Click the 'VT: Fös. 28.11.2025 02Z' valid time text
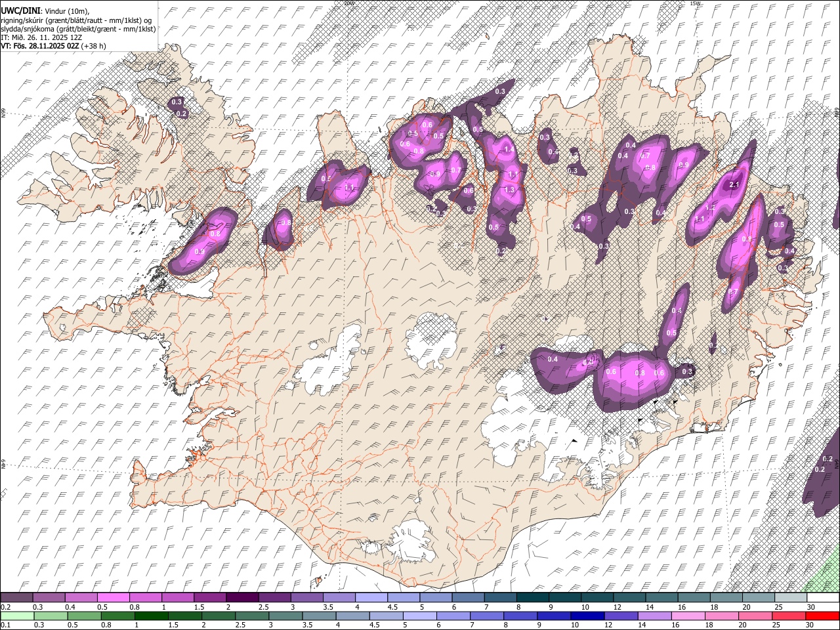Image resolution: width=840 pixels, height=630 pixels. (x=39, y=46)
